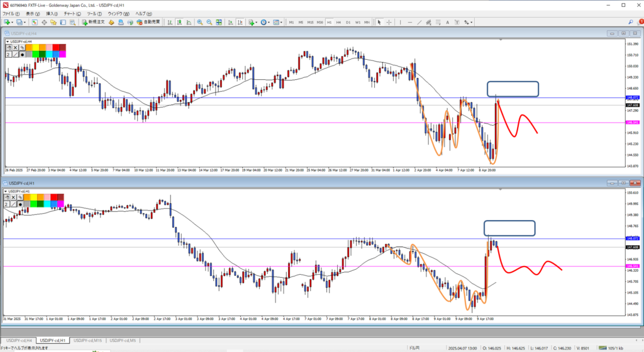Toggle chart shift from right border
644x352 pixels.
[x=240, y=22]
